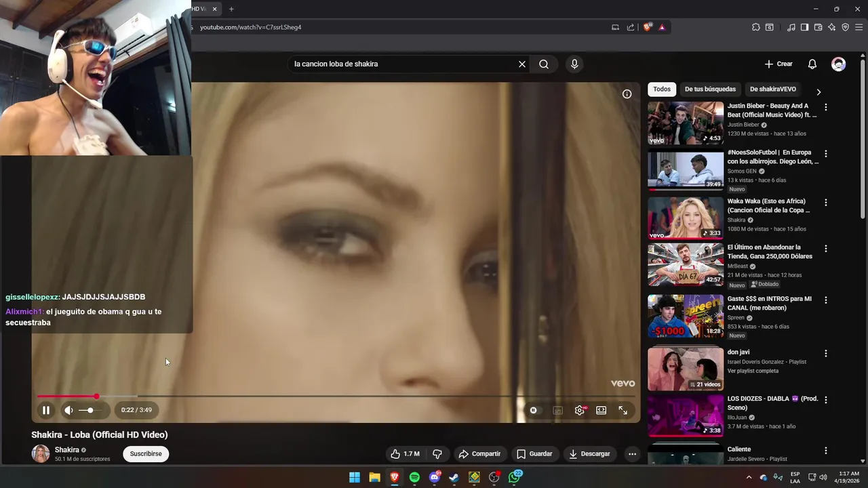The height and width of the screenshot is (488, 868).
Task: Enter fullscreen mode on the video
Action: point(623,410)
